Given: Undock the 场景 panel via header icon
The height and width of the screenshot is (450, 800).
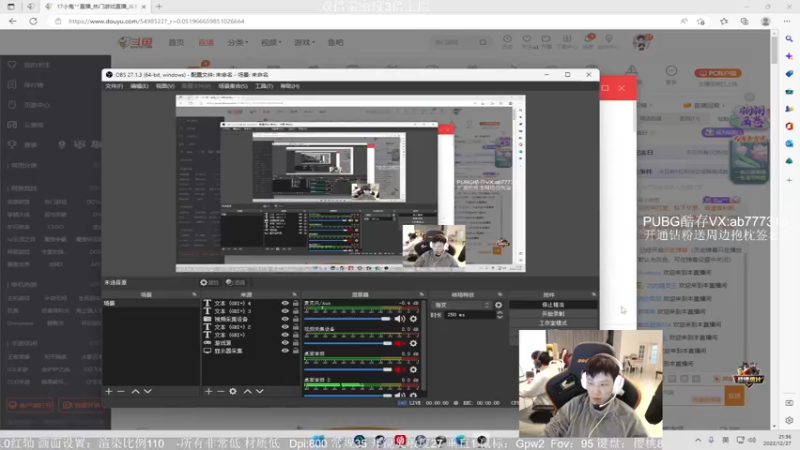Looking at the screenshot, I should click(194, 295).
